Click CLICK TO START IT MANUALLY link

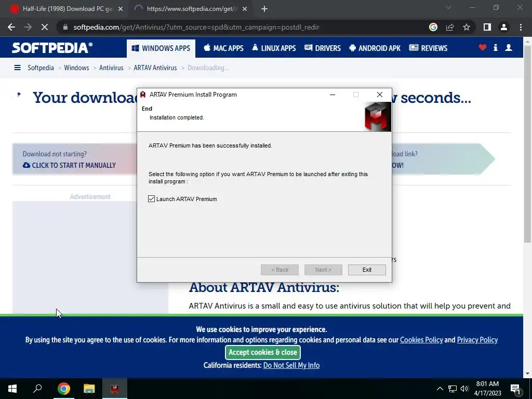tap(69, 165)
